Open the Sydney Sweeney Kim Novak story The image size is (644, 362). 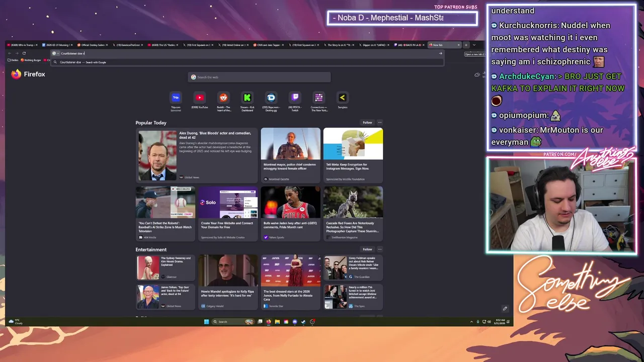[x=166, y=268]
